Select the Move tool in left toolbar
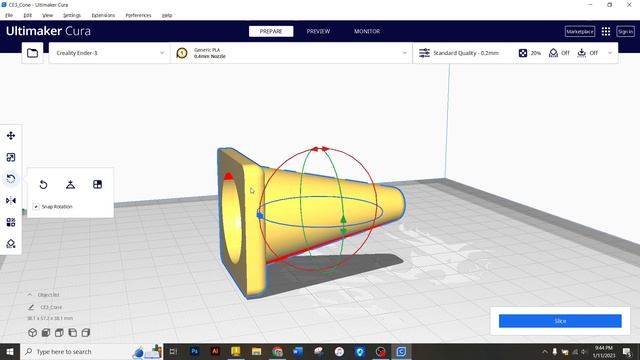Viewport: 640px width, 360px height. pyautogui.click(x=11, y=136)
